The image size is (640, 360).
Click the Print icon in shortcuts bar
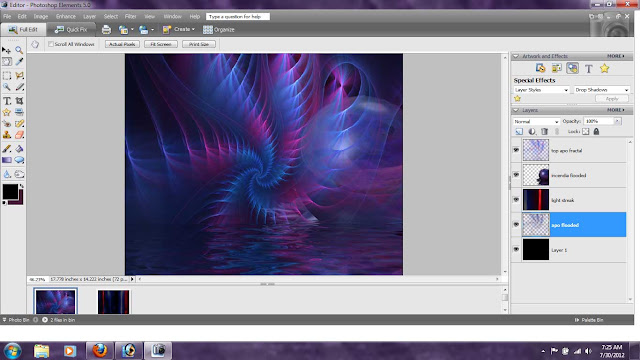pyautogui.click(x=106, y=29)
